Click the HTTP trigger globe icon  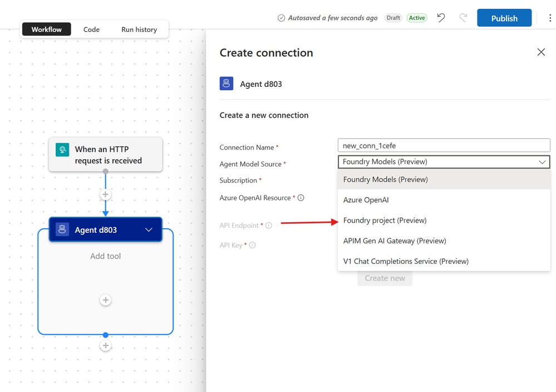[x=62, y=149]
